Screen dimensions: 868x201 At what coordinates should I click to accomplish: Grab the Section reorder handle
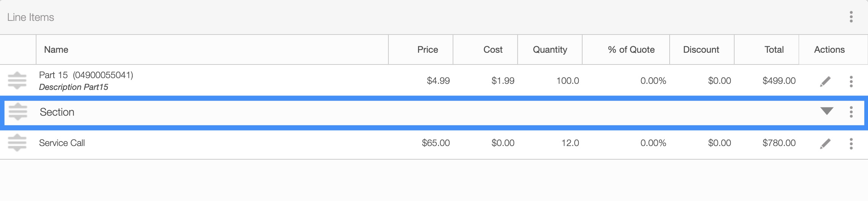(x=18, y=111)
